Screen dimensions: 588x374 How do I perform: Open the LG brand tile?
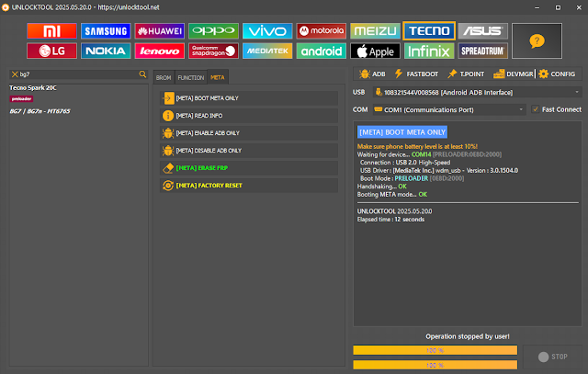click(x=51, y=51)
